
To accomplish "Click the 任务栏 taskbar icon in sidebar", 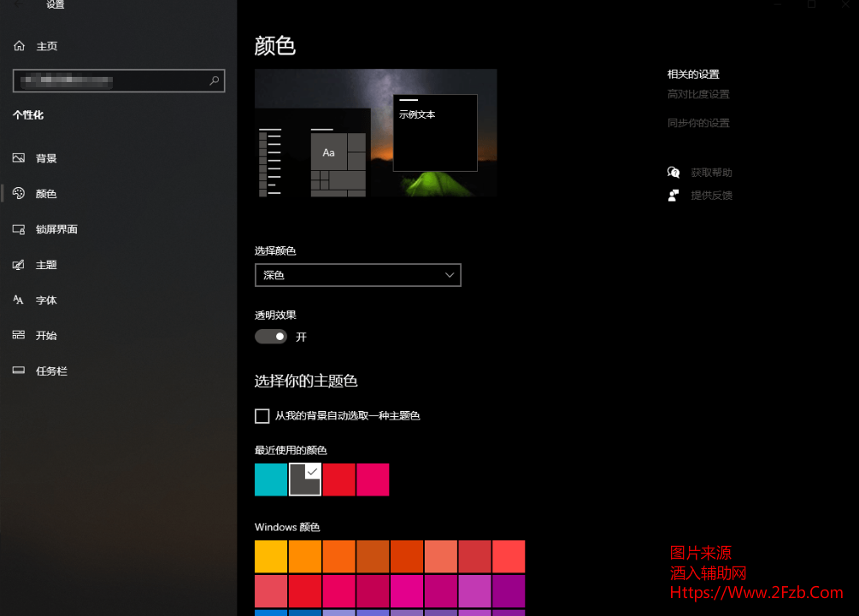I will [19, 371].
